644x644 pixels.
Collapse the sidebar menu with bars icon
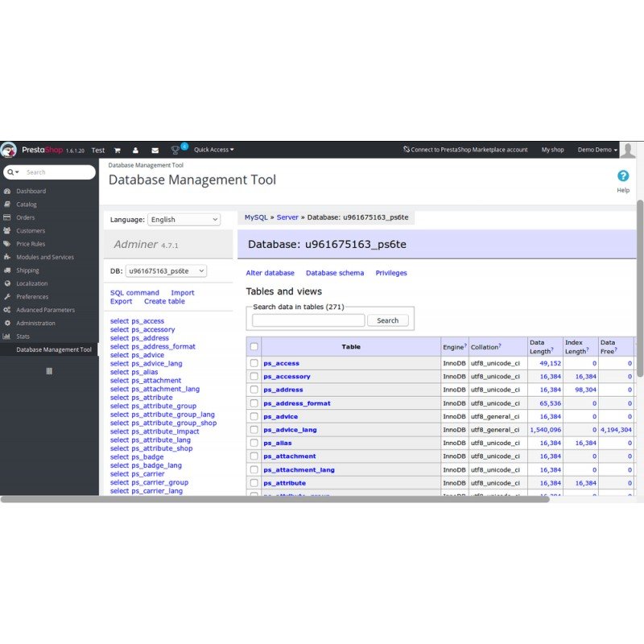(49, 371)
